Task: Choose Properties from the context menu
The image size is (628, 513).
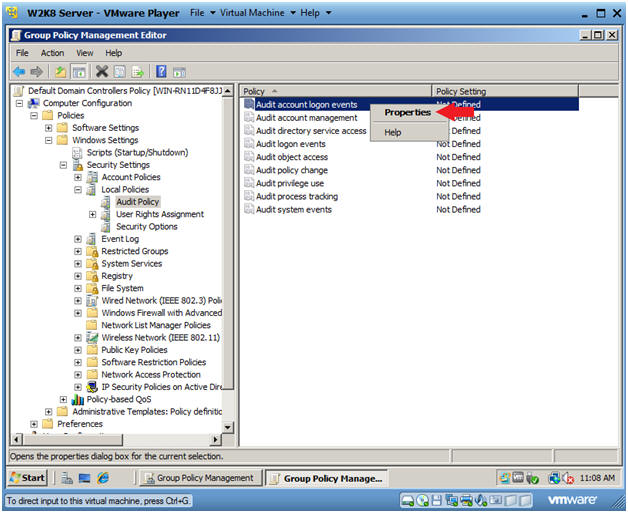Action: tap(408, 113)
